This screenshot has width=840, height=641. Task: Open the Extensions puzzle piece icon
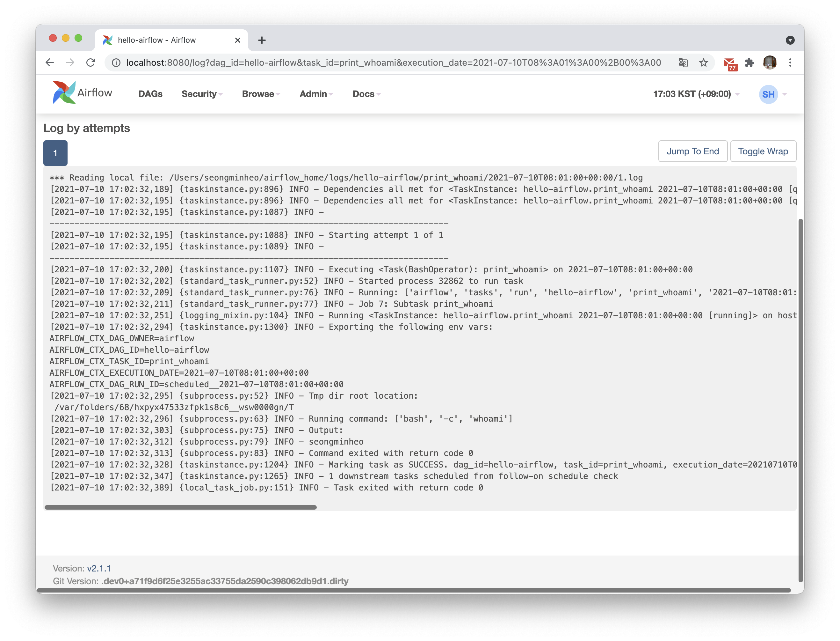749,63
